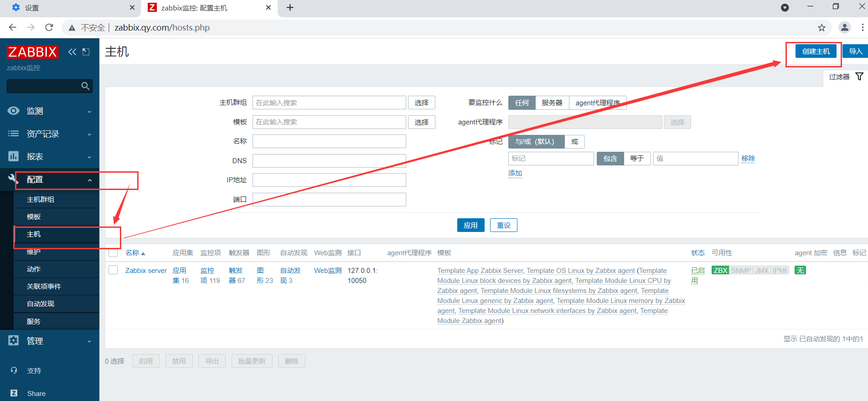Click the ZABBIX logo

click(32, 52)
